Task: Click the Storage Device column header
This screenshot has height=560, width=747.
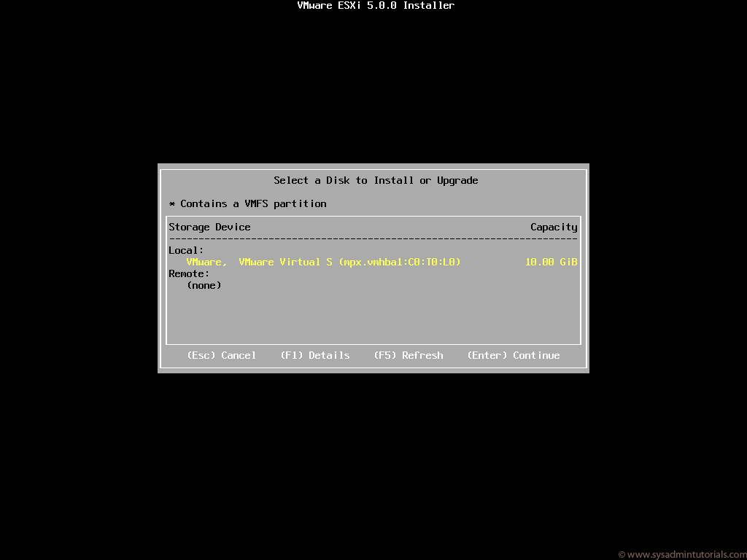Action: [x=209, y=227]
